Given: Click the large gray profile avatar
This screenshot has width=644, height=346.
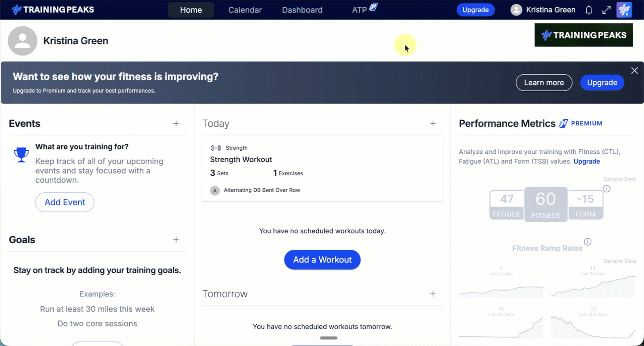Looking at the screenshot, I should coord(22,41).
